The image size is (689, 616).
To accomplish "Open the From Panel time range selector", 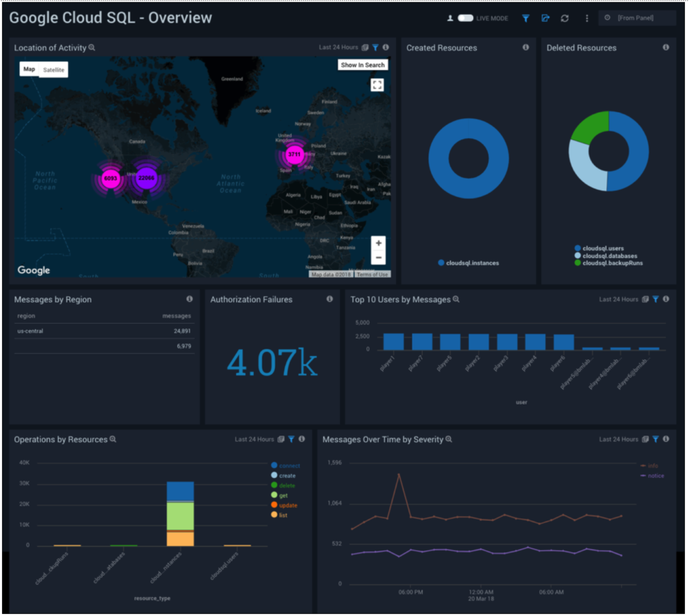I will pos(637,18).
